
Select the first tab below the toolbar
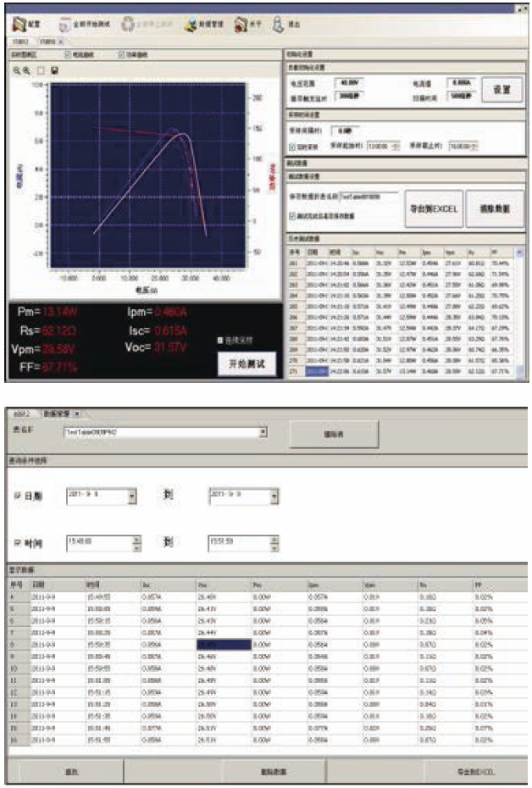[x=19, y=40]
